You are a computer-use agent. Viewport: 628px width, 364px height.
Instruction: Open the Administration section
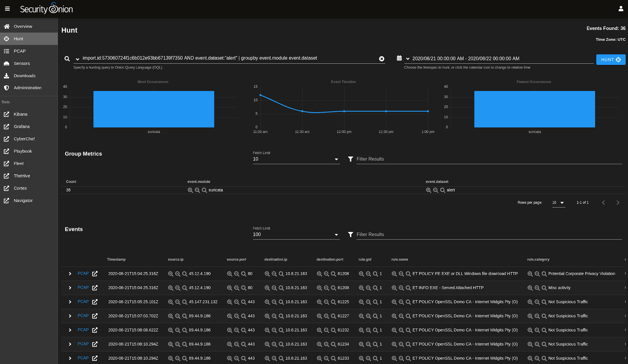coord(28,88)
